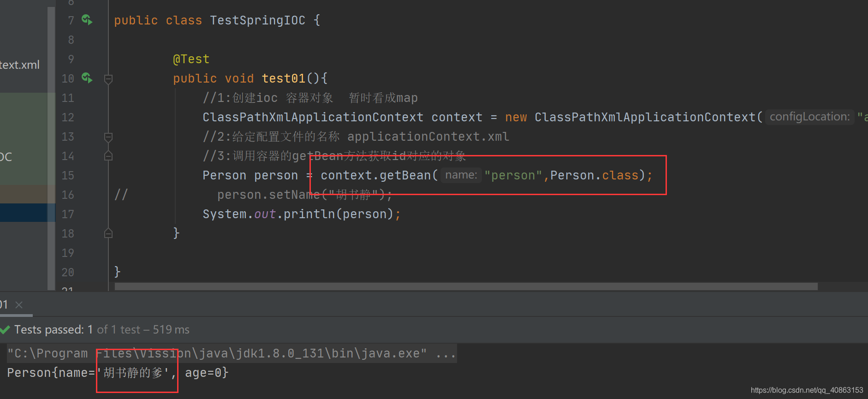Click the @Test annotation
The width and height of the screenshot is (868, 399).
(191, 59)
